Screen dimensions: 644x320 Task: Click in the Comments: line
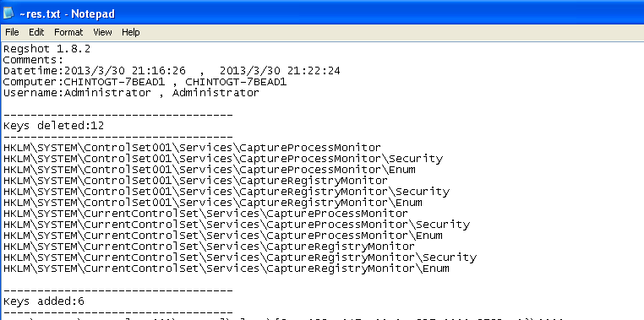pyautogui.click(x=33, y=60)
